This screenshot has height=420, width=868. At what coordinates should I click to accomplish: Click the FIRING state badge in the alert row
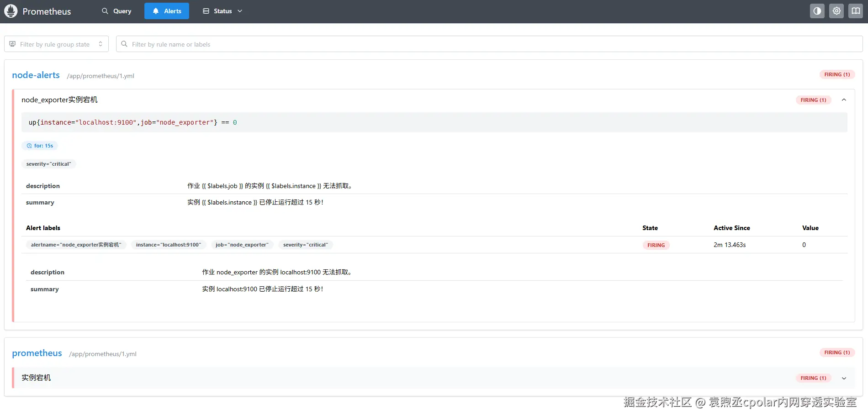pyautogui.click(x=656, y=245)
